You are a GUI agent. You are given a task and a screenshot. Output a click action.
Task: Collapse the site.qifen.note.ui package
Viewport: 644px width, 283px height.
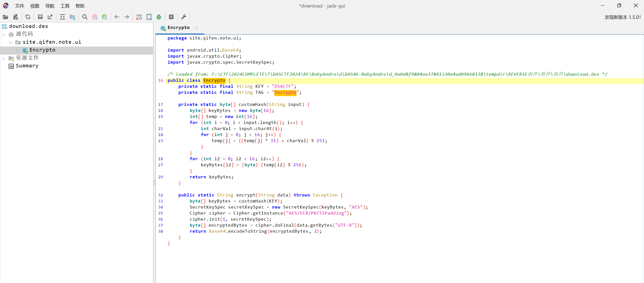(10, 42)
